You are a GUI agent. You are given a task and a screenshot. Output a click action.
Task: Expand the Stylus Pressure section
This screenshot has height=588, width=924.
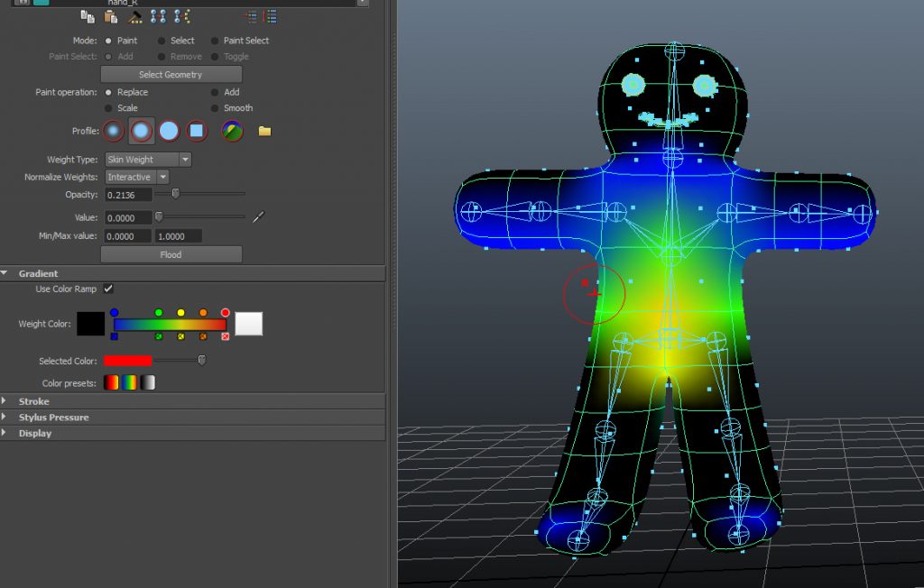5,418
